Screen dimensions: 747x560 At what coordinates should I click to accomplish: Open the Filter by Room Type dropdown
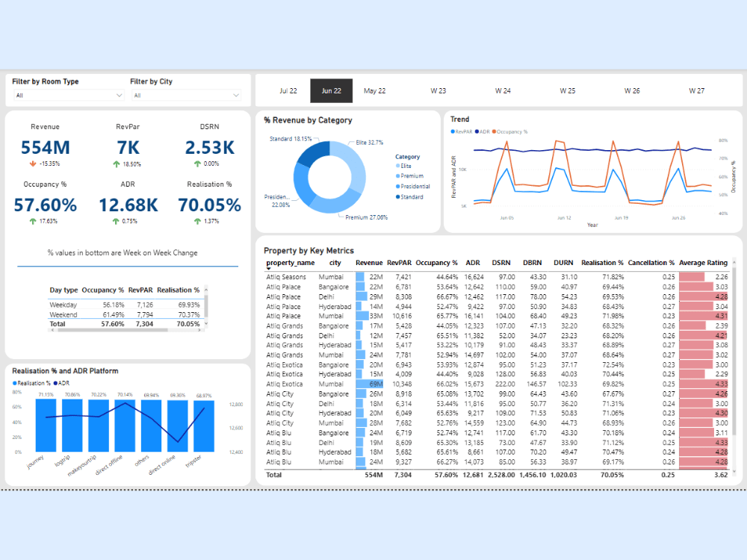click(69, 96)
